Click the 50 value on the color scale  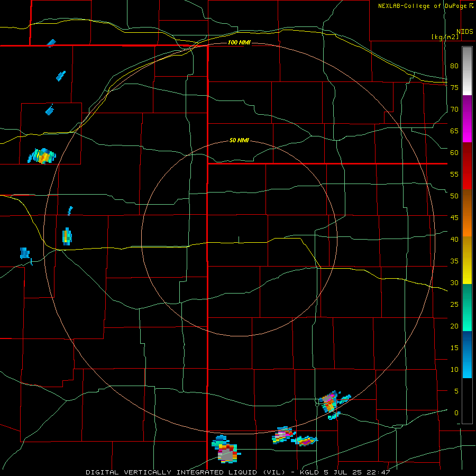point(454,196)
